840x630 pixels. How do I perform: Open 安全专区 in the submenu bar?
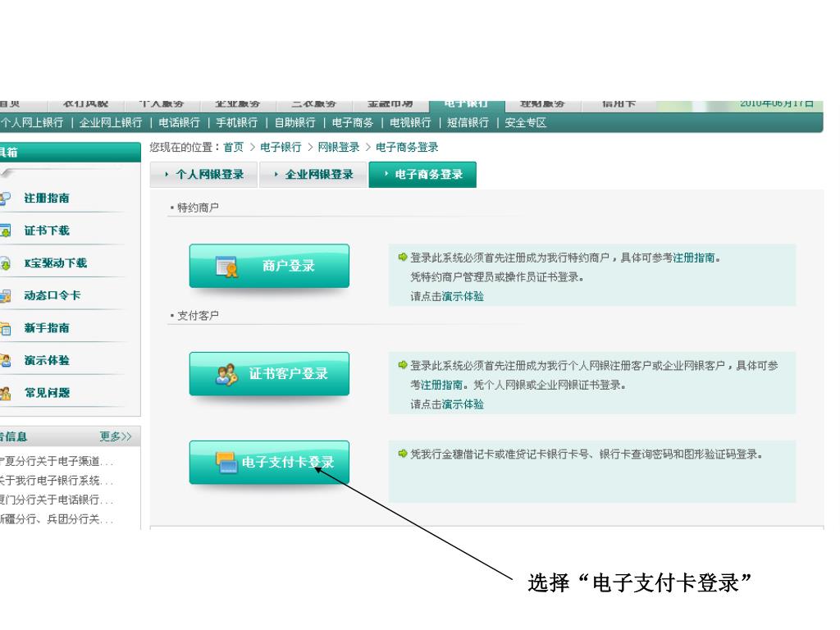click(526, 122)
